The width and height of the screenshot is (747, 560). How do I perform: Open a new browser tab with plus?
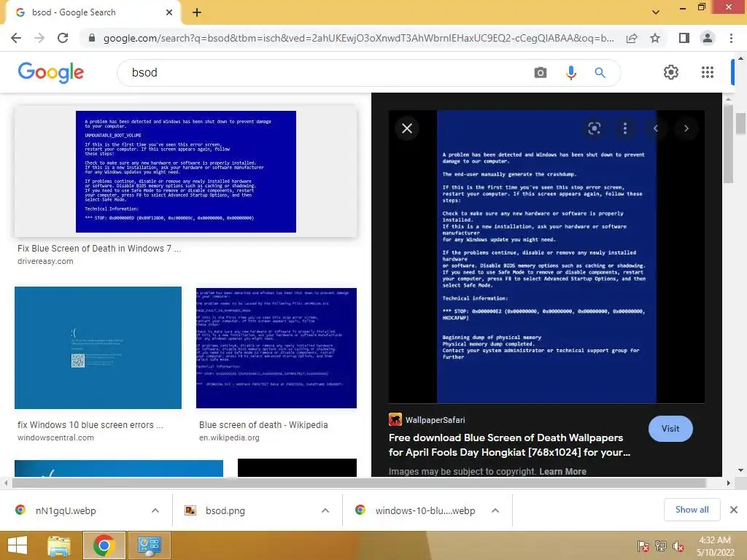[197, 12]
